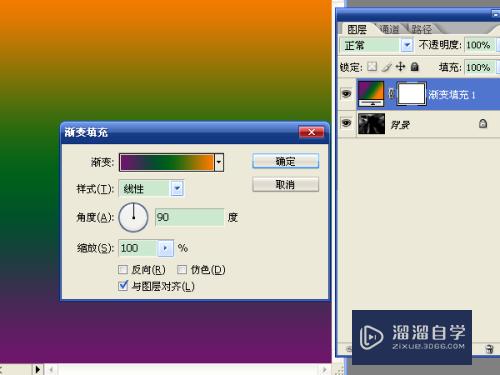
Task: Click the gradient fill layer thumbnail
Action: pyautogui.click(x=371, y=94)
